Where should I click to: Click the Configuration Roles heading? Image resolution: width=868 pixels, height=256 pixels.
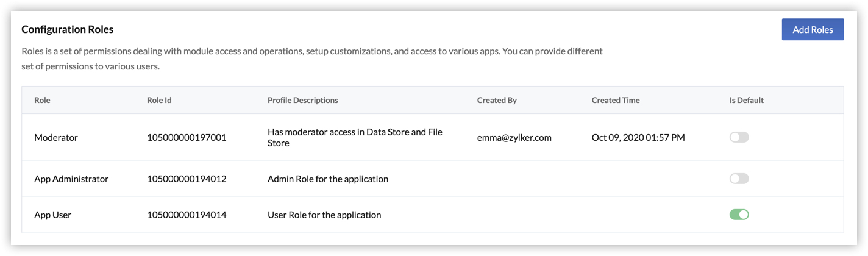click(x=68, y=29)
